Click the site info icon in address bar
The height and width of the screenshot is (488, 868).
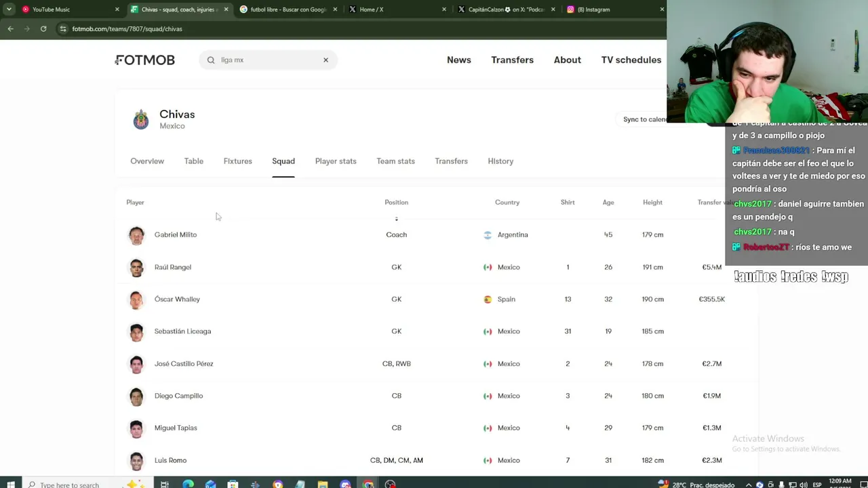[x=63, y=28]
